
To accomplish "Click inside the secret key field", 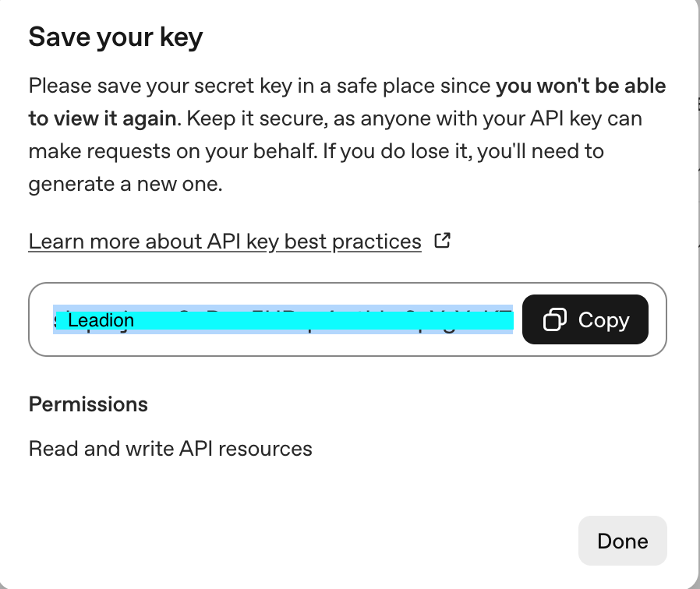I will pyautogui.click(x=273, y=319).
